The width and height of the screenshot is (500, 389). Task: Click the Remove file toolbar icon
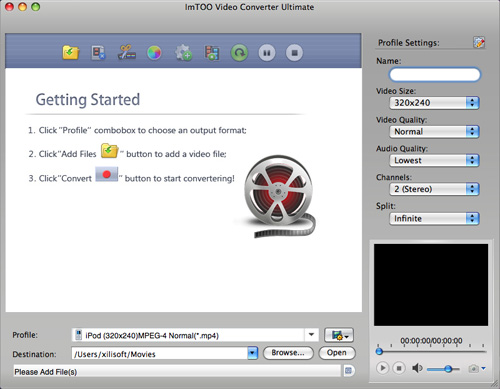point(98,53)
